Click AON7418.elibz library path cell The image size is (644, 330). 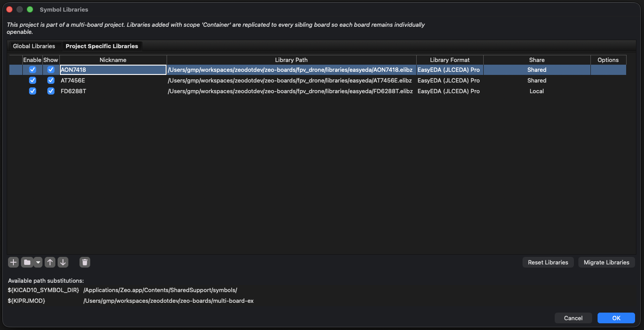click(x=292, y=70)
